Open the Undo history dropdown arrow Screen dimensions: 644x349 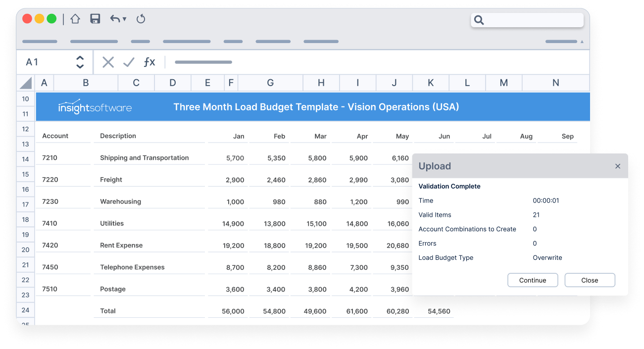click(x=125, y=19)
